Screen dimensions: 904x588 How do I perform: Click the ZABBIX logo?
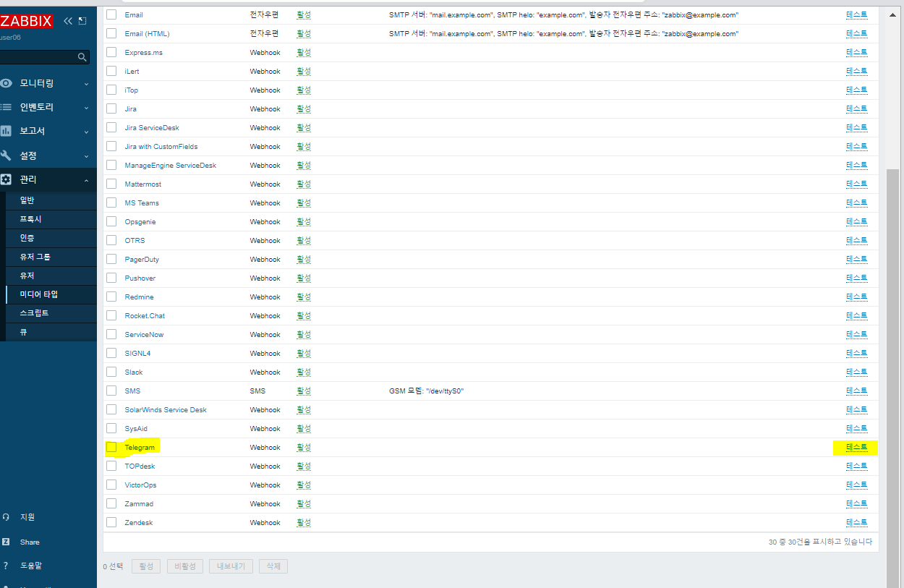(26, 21)
